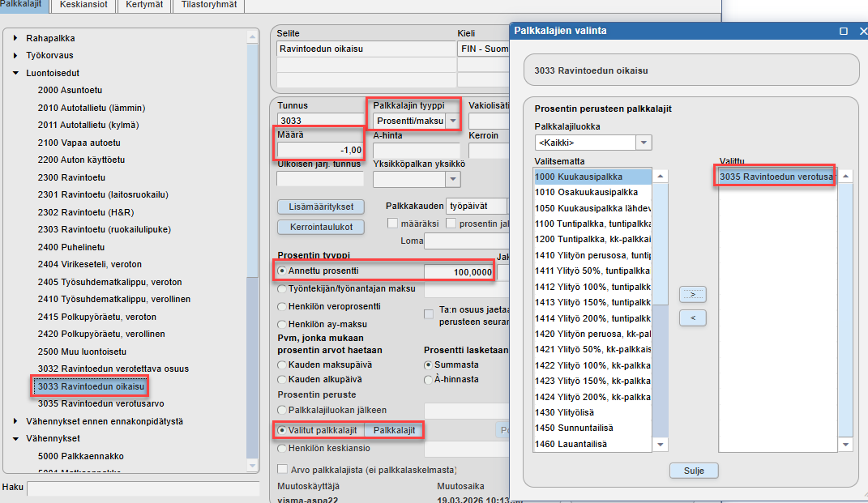This screenshot has height=503, width=868.
Task: Open the Palkkalajiluokka Kaikki dropdown
Action: tap(644, 143)
